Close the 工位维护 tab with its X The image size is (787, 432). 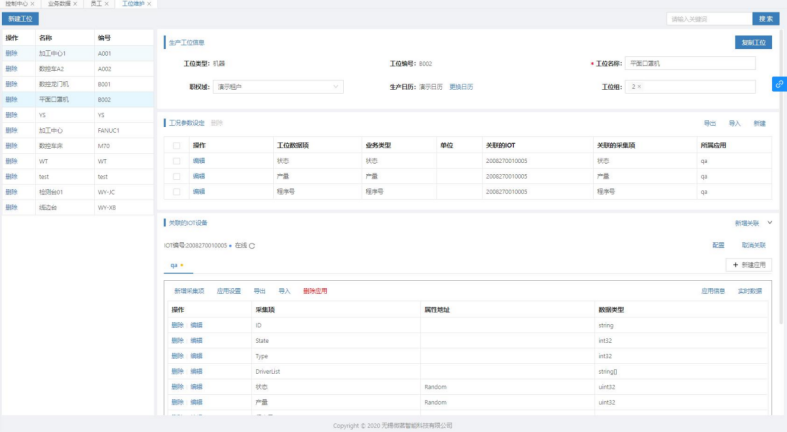149,4
